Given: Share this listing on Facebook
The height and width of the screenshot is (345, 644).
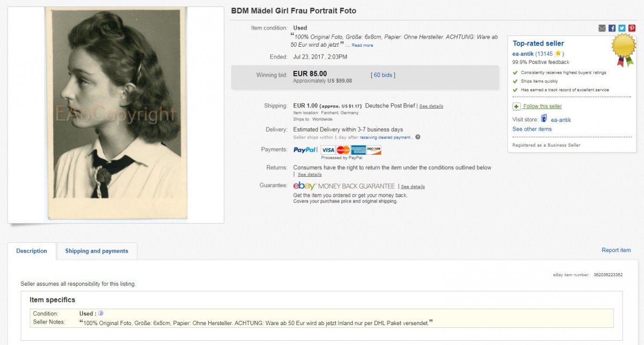Looking at the screenshot, I should 612,28.
